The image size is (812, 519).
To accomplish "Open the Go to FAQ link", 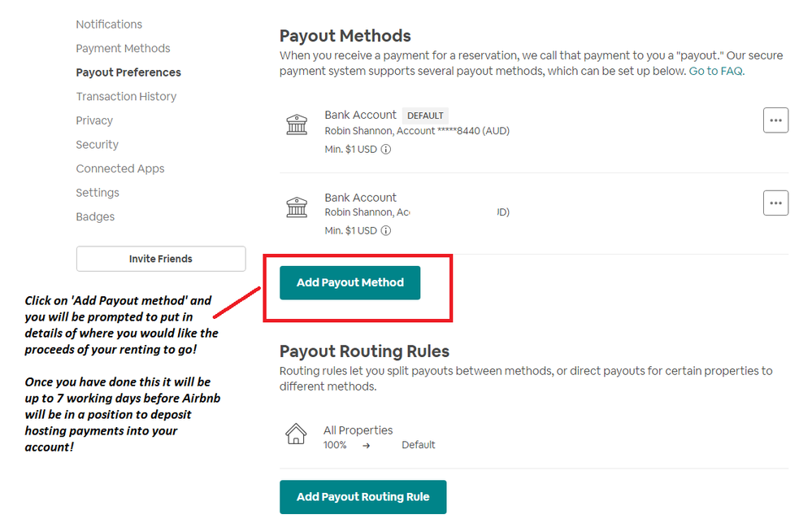I will (x=716, y=71).
